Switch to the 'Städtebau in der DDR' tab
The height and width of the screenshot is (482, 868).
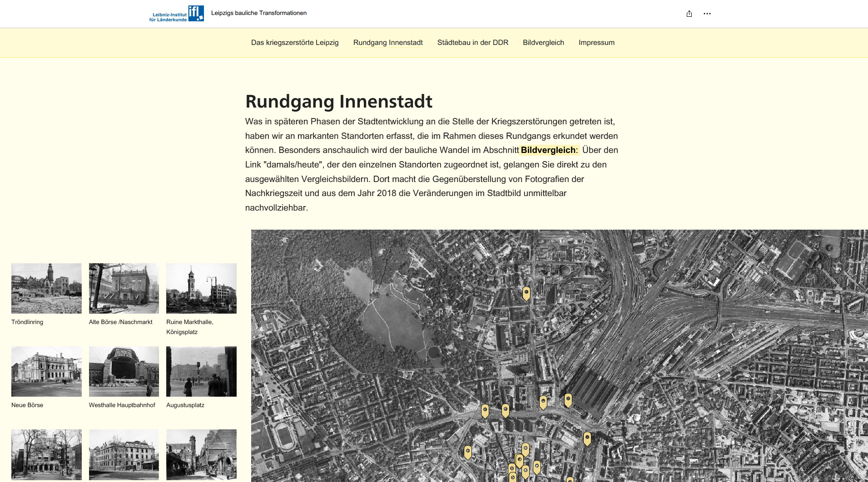pyautogui.click(x=472, y=43)
